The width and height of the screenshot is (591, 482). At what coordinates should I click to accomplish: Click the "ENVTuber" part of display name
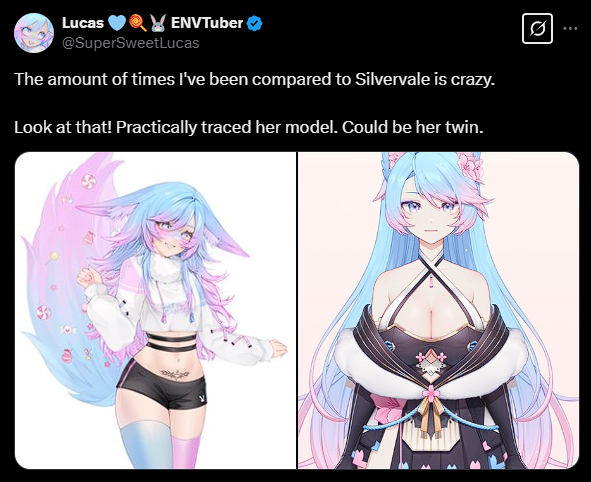click(x=207, y=23)
